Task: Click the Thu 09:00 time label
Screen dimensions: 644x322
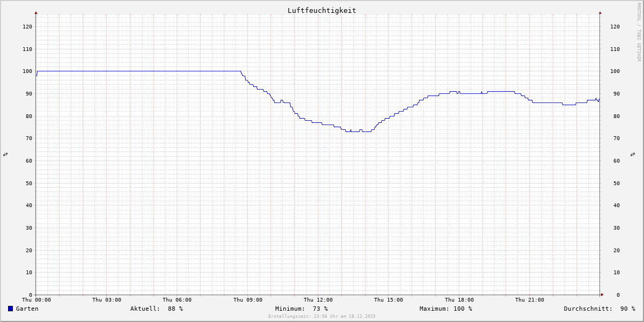Action: pos(247,300)
